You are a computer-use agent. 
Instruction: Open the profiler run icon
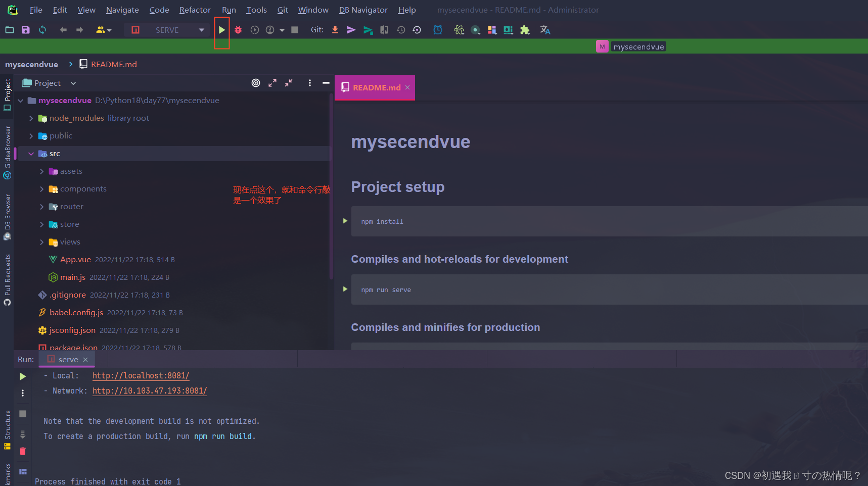(x=270, y=30)
